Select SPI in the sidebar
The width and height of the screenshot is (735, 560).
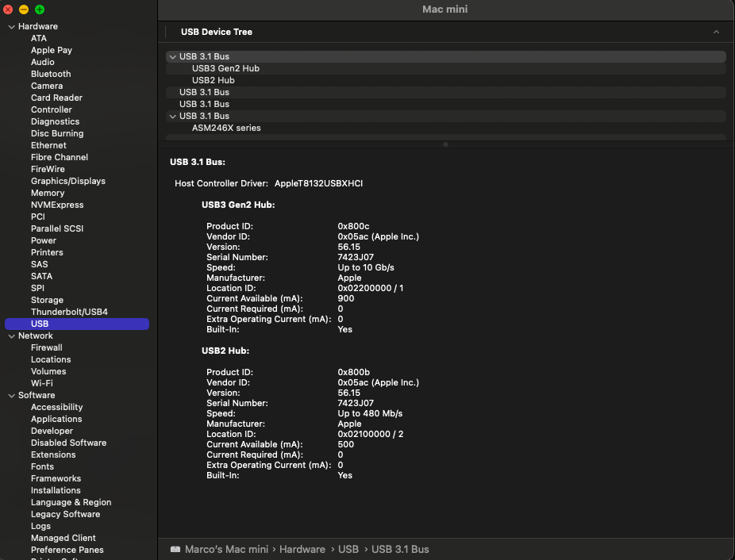37,288
